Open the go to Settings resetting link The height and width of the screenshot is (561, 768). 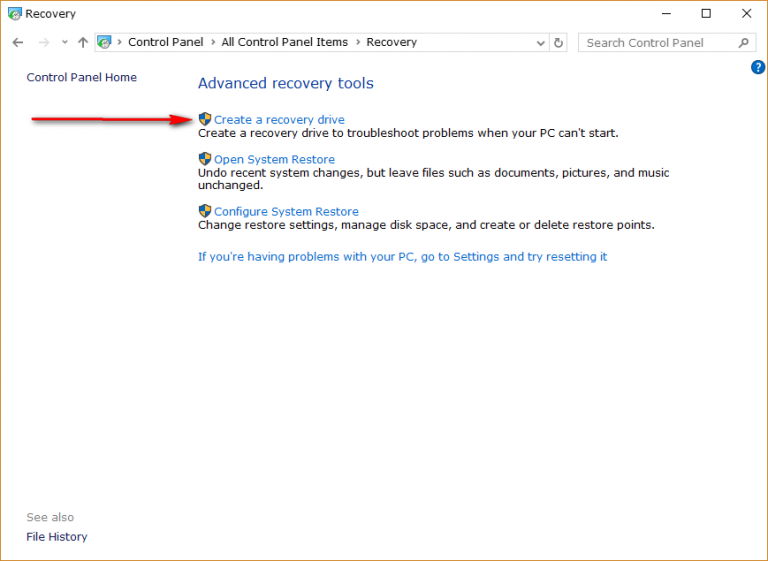[x=403, y=257]
